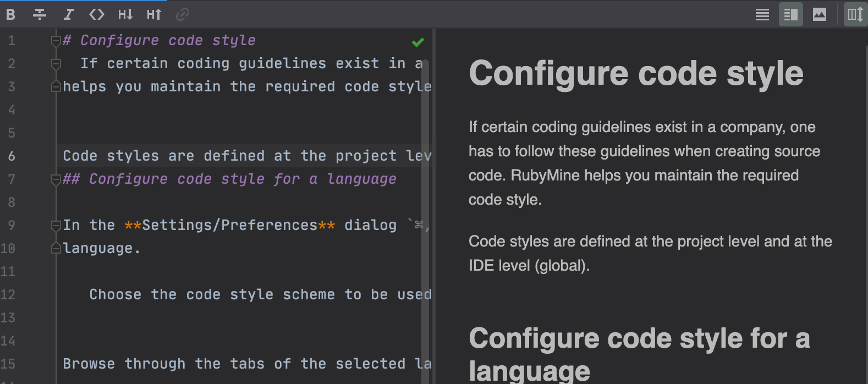The image size is (868, 384).
Task: Apply strikethrough formatting
Action: (x=40, y=14)
